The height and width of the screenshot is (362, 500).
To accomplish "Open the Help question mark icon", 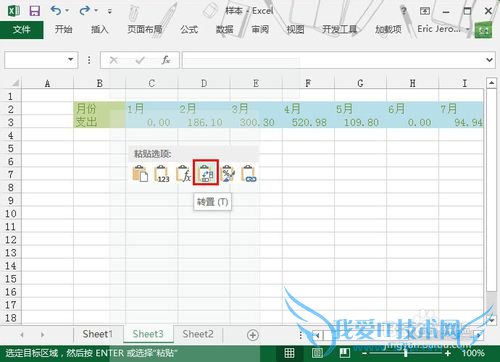I will 404,11.
